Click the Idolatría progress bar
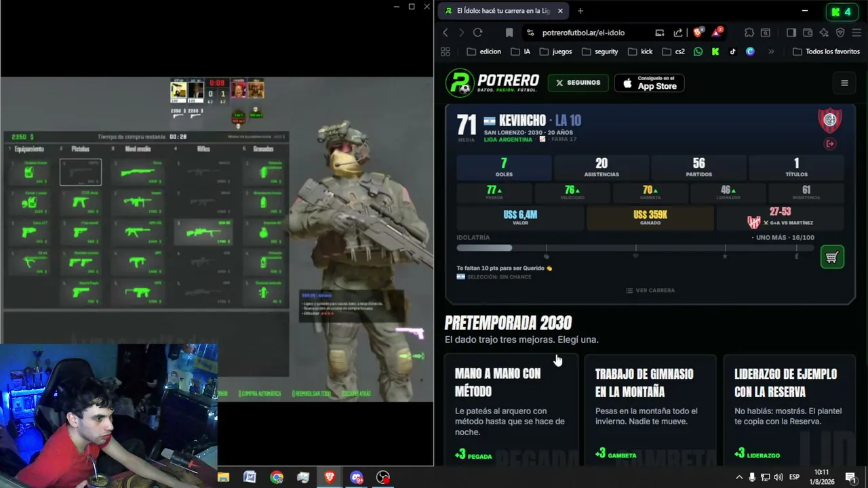 tap(635, 248)
